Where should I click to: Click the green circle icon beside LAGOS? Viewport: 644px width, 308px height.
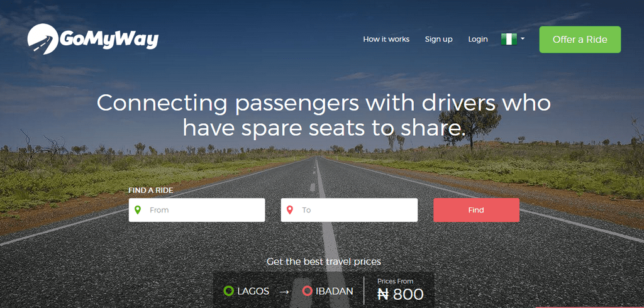pos(229,291)
